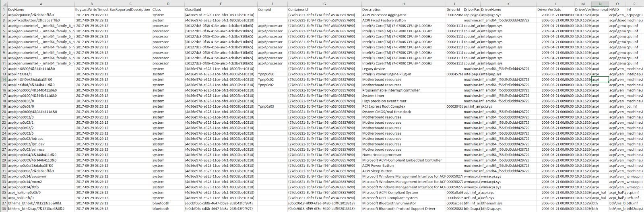
Task: Click the Compid header cell
Action: (x=272, y=9)
